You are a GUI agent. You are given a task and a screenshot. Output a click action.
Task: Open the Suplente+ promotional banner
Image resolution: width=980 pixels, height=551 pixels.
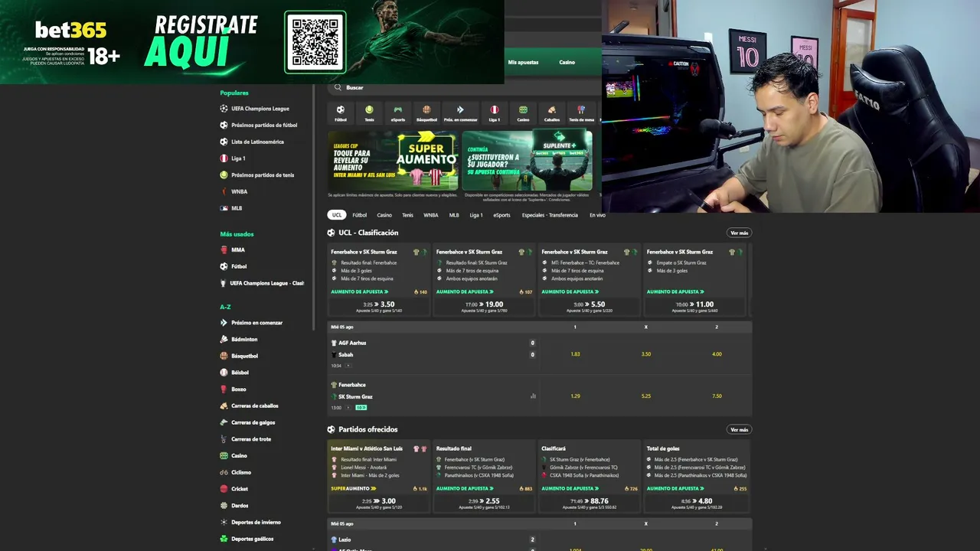pyautogui.click(x=527, y=160)
